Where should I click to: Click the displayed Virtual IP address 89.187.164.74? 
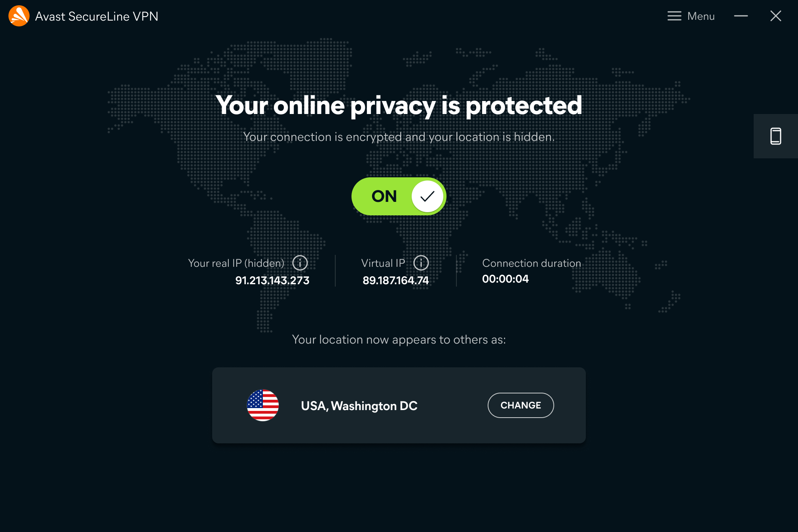396,280
